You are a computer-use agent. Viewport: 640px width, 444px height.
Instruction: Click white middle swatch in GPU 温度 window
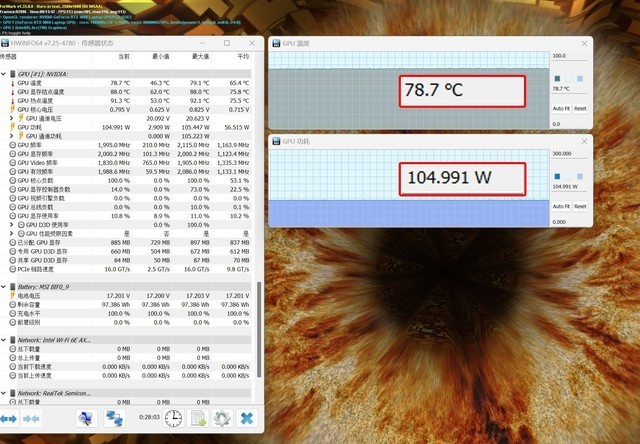[569, 78]
